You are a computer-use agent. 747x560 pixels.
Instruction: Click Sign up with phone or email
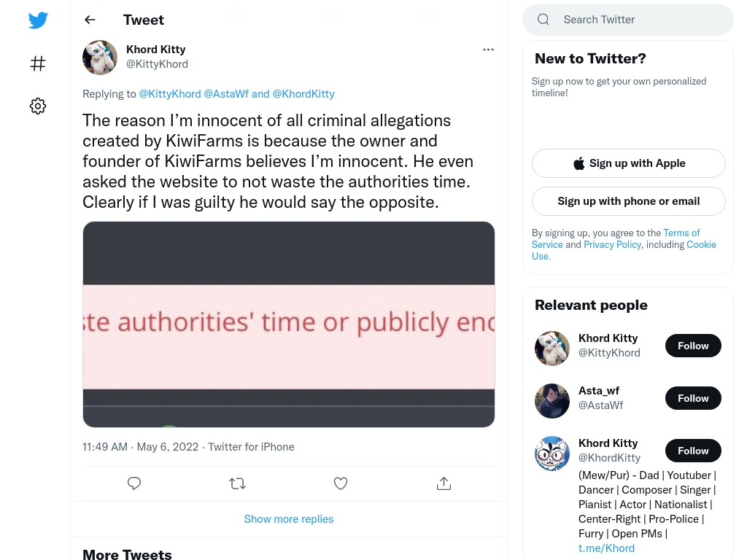(628, 201)
